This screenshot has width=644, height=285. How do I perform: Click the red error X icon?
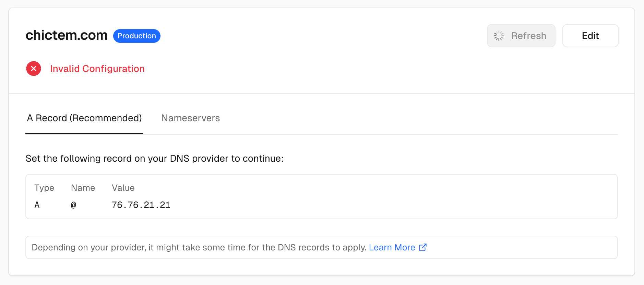34,69
